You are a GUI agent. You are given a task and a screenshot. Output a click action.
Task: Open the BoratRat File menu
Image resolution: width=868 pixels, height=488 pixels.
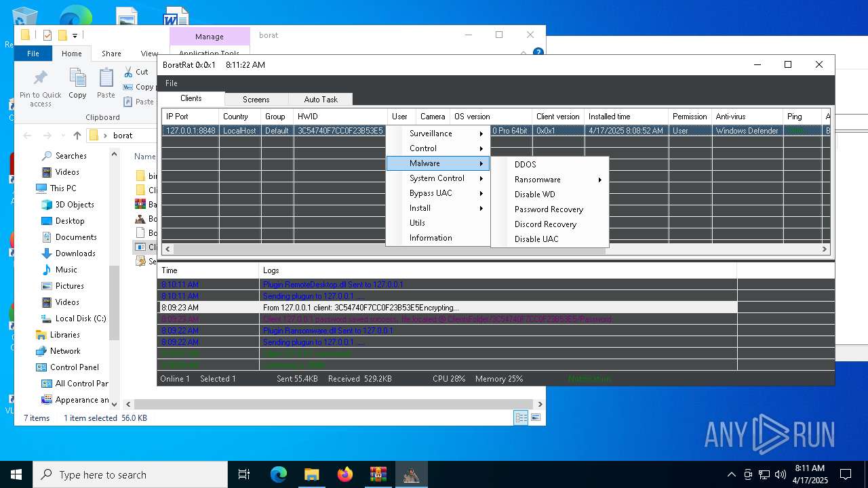click(172, 83)
